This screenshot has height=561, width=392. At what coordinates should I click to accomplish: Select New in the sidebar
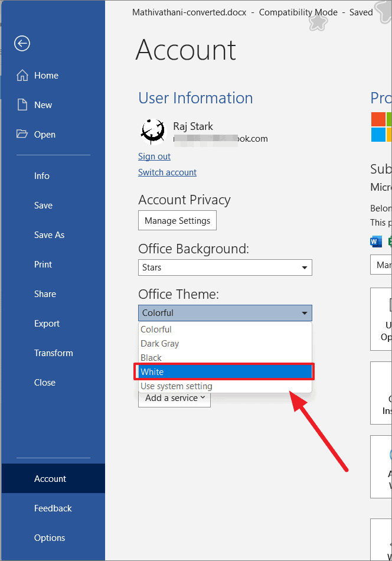click(53, 105)
